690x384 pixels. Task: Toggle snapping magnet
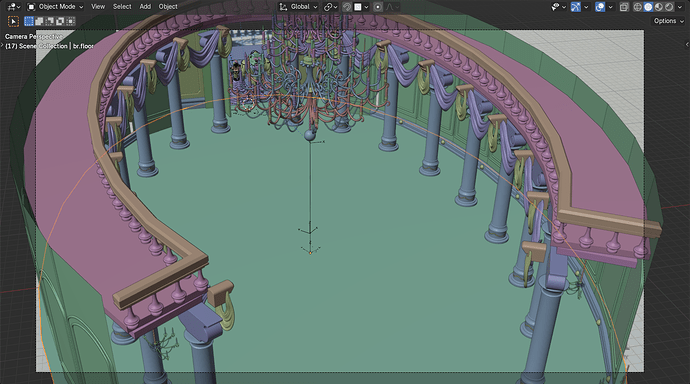pyautogui.click(x=347, y=7)
